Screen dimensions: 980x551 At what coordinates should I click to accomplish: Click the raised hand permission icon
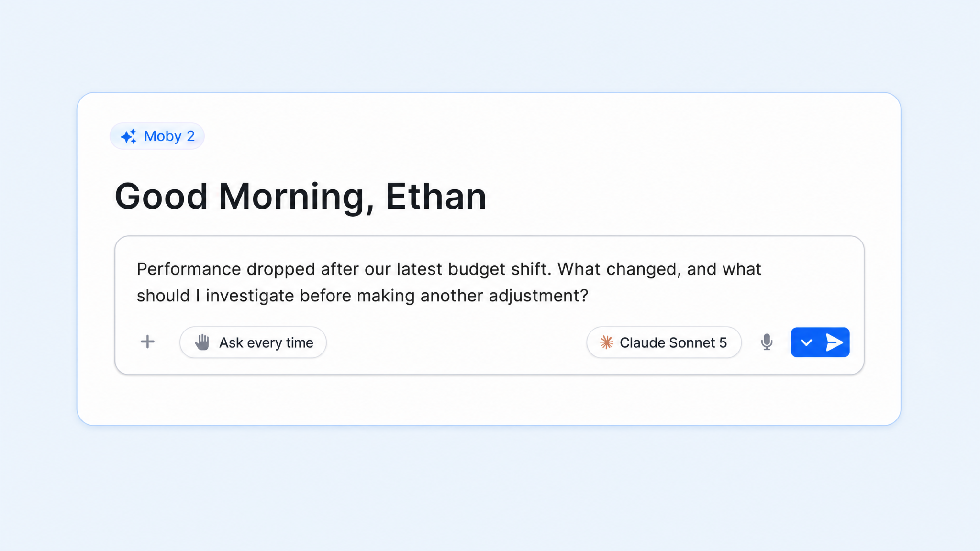(x=202, y=342)
